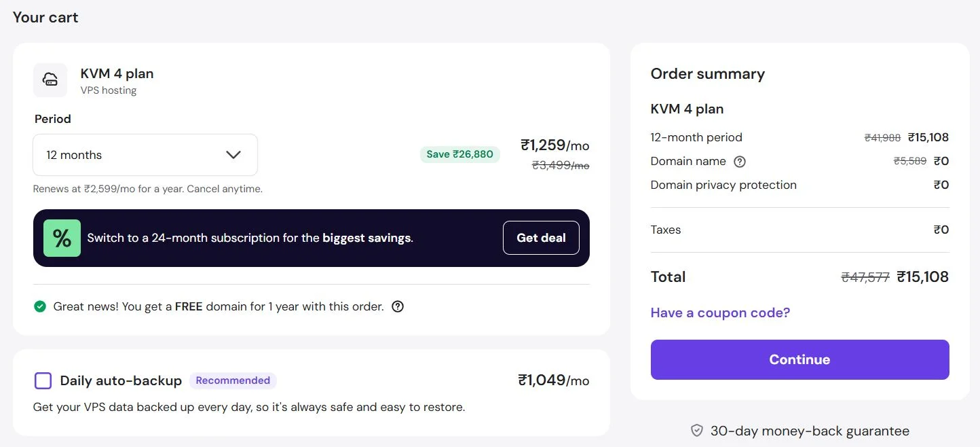Image resolution: width=980 pixels, height=447 pixels.
Task: Enable the Daily auto-backup checkbox
Action: click(43, 380)
